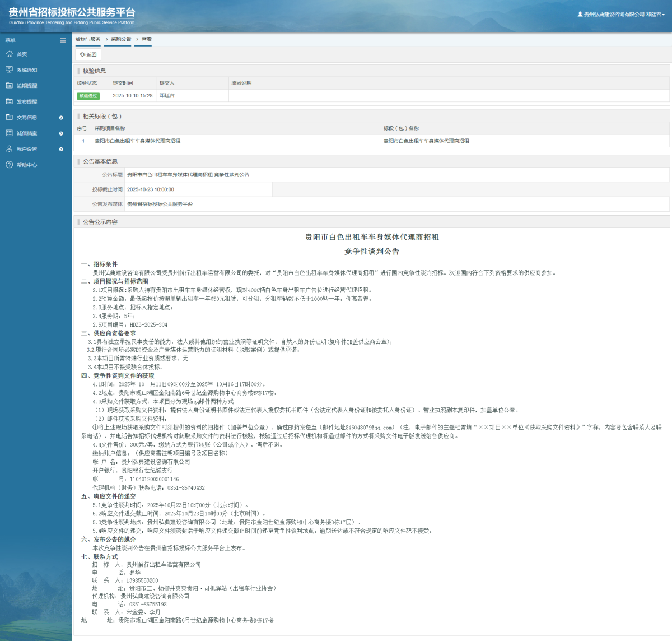672x641 pixels.
Task: Expand the 帐户设置 submenu arrow
Action: (x=61, y=149)
